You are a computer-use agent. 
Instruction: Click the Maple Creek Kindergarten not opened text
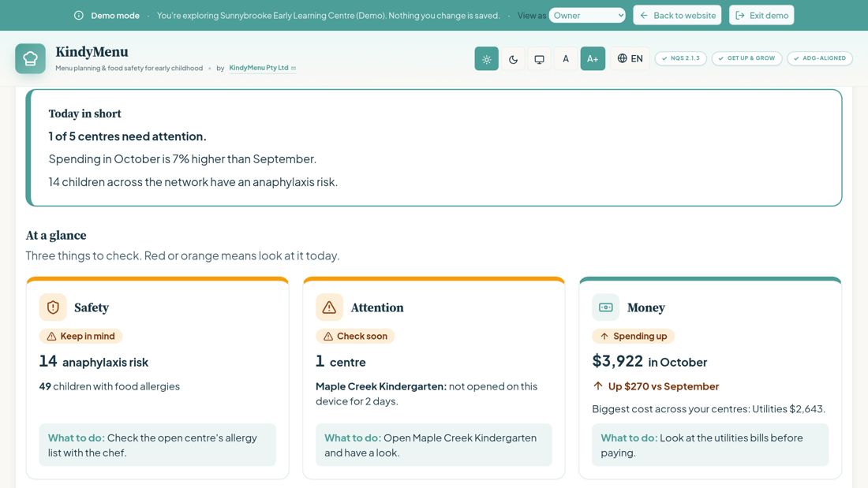pyautogui.click(x=426, y=393)
